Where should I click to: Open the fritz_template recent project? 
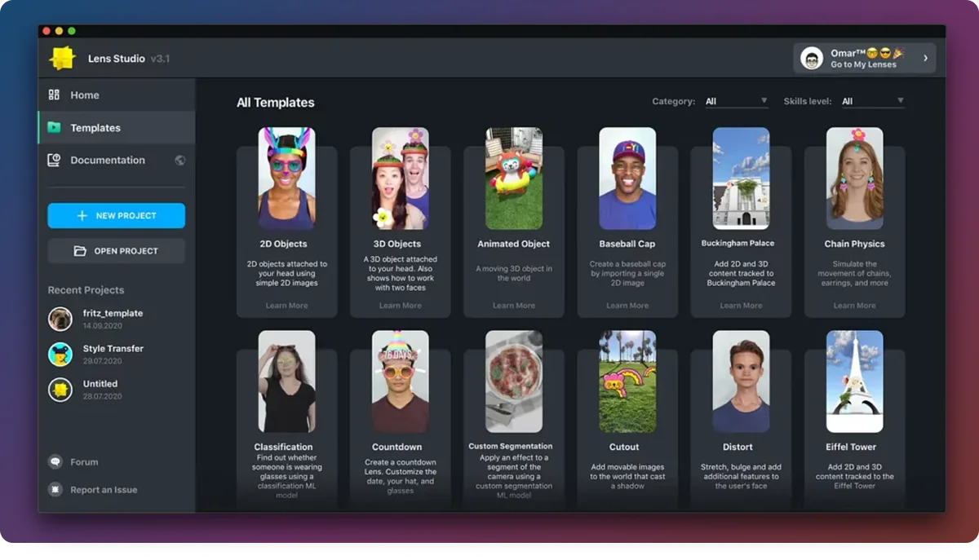tap(113, 318)
